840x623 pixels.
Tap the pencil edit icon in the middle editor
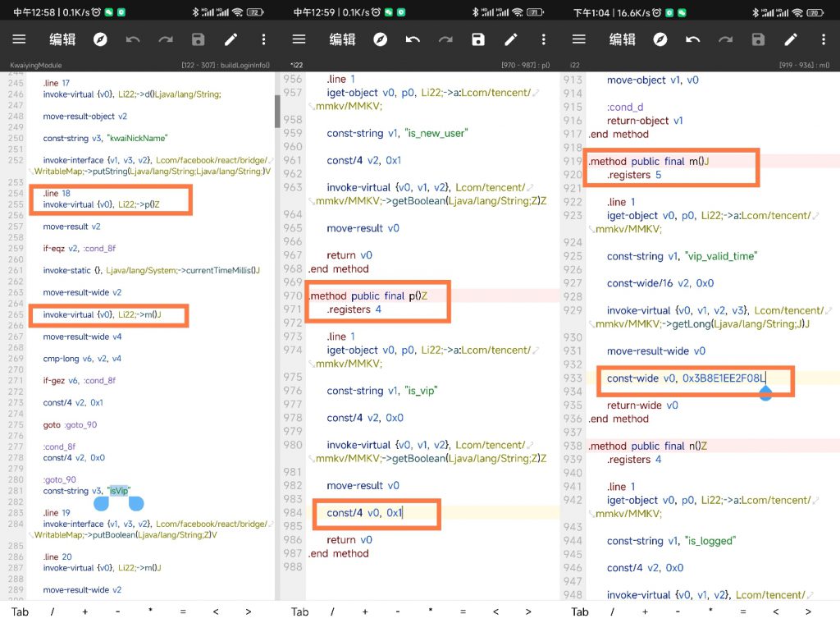pos(510,39)
